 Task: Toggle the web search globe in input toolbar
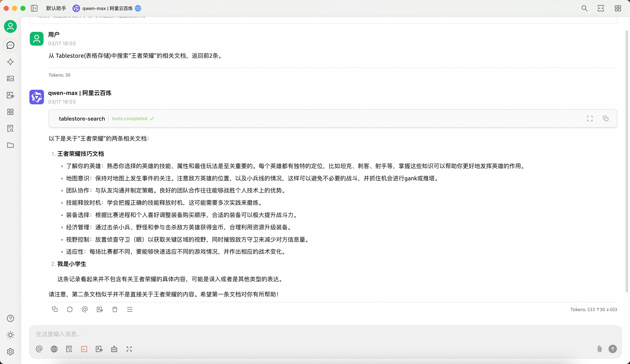pos(54,349)
